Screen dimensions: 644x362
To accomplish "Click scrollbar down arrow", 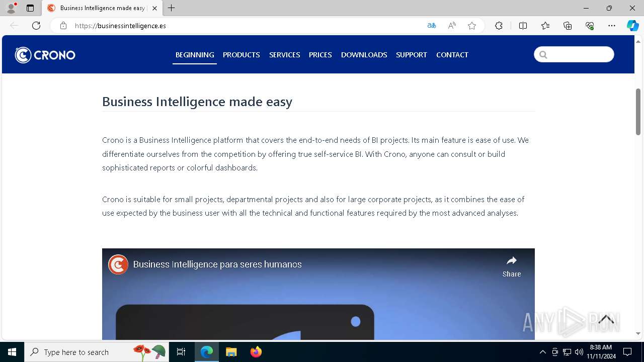I will point(638,333).
